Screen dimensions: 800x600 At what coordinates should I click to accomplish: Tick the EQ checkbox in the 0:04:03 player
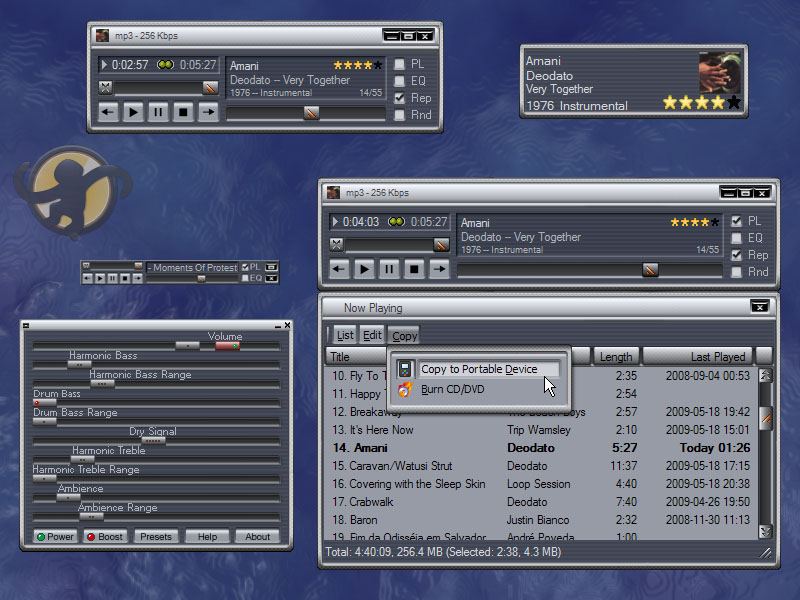point(736,238)
